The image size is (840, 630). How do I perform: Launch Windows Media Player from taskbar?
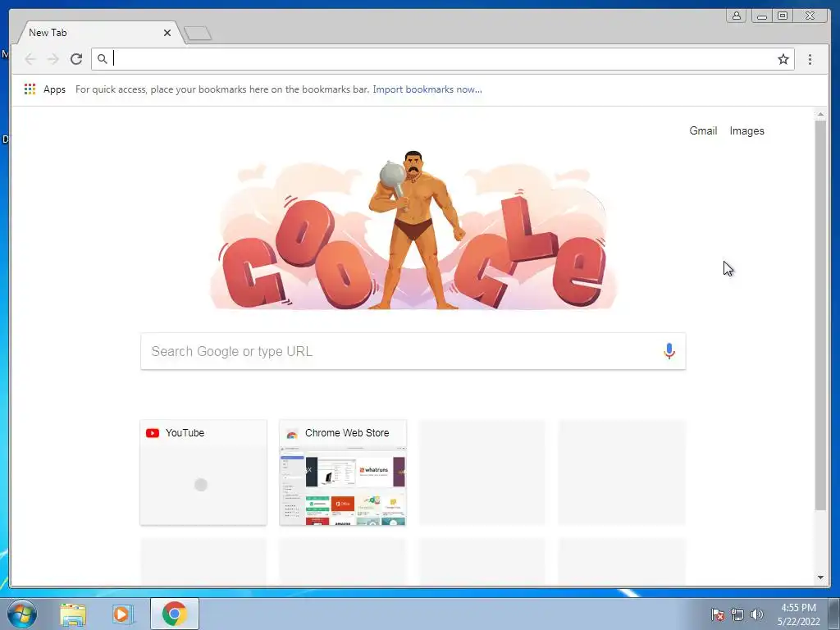tap(122, 614)
